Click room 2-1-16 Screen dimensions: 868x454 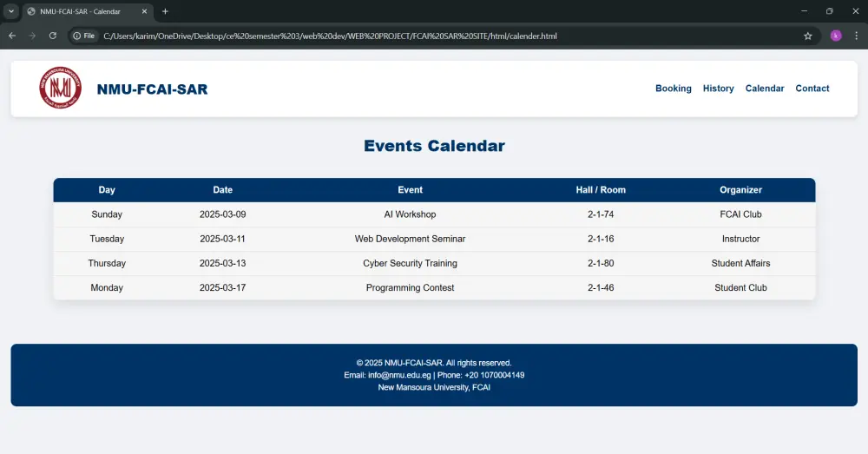(601, 239)
